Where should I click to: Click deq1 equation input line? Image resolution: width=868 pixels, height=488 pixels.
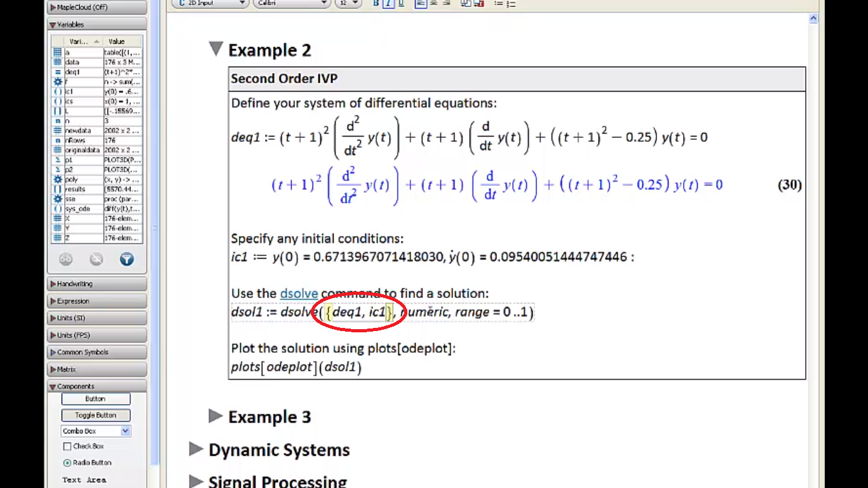point(469,137)
